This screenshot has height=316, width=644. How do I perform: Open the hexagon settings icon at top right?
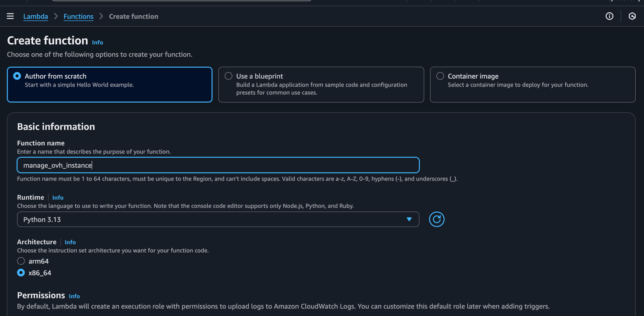pos(632,16)
